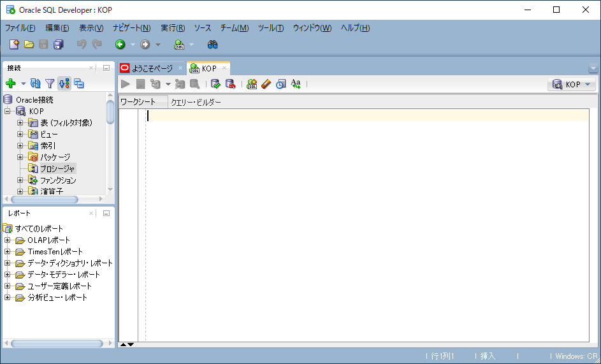Open the 編集(E) menu
Screen dimensions: 601x364
coord(57,28)
